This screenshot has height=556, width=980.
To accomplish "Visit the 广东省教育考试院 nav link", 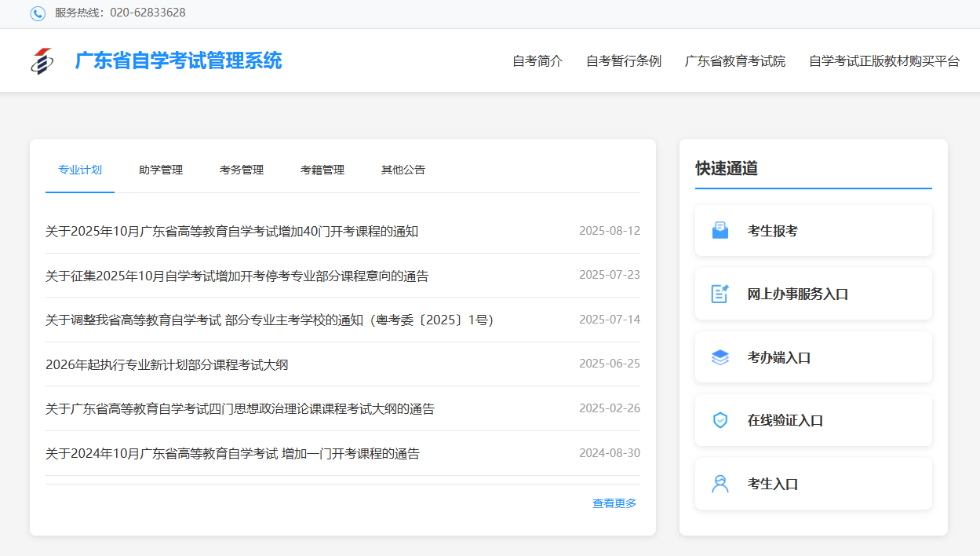I will click(735, 61).
